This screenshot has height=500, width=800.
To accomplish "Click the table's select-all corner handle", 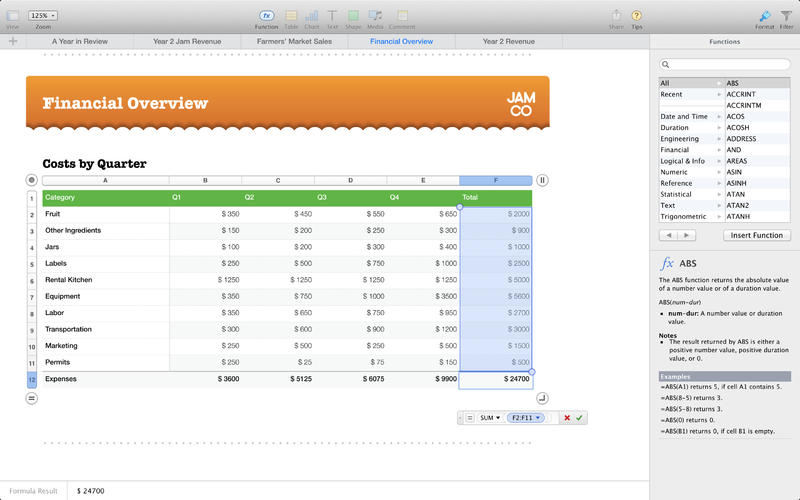I will (x=32, y=180).
